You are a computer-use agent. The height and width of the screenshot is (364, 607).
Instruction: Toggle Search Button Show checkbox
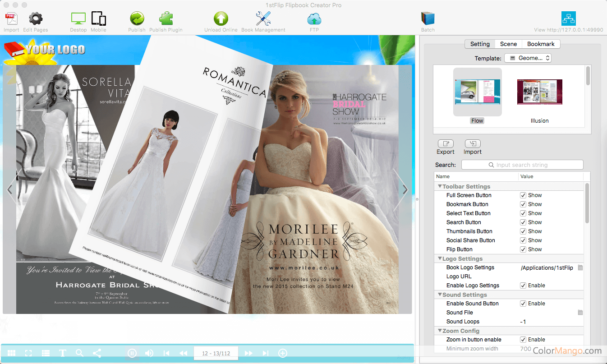coord(523,222)
